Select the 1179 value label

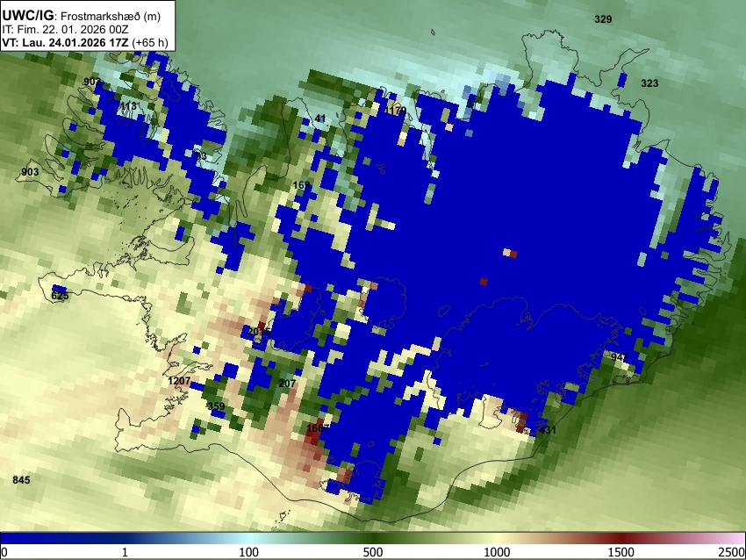[x=395, y=111]
